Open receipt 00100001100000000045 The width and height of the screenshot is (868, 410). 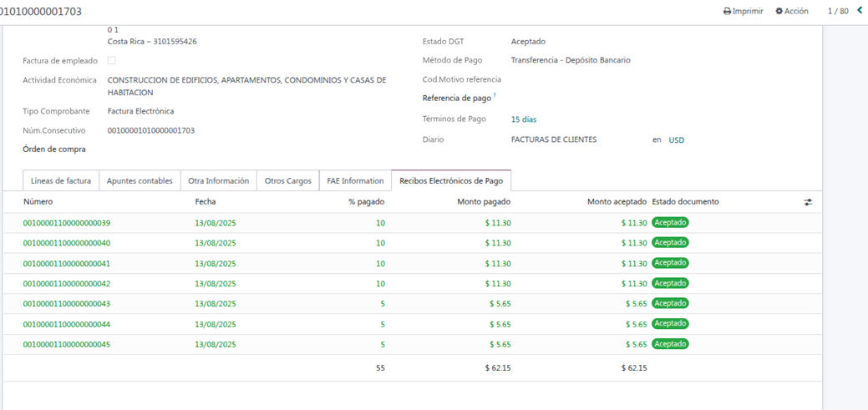67,345
